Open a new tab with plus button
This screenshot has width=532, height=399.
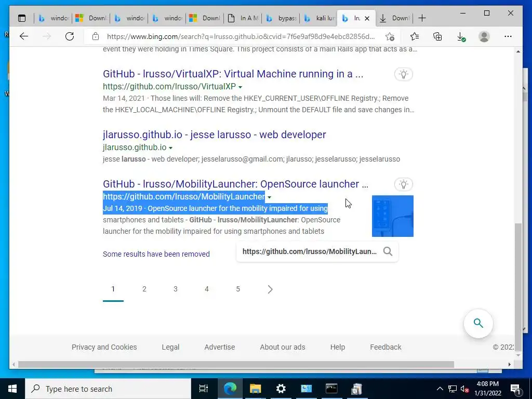pos(422,18)
